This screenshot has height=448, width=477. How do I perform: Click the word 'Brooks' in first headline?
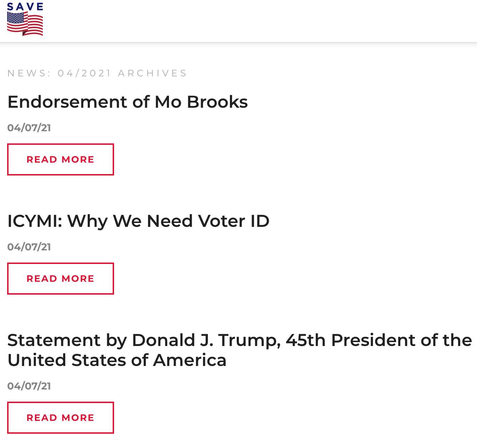(x=217, y=102)
